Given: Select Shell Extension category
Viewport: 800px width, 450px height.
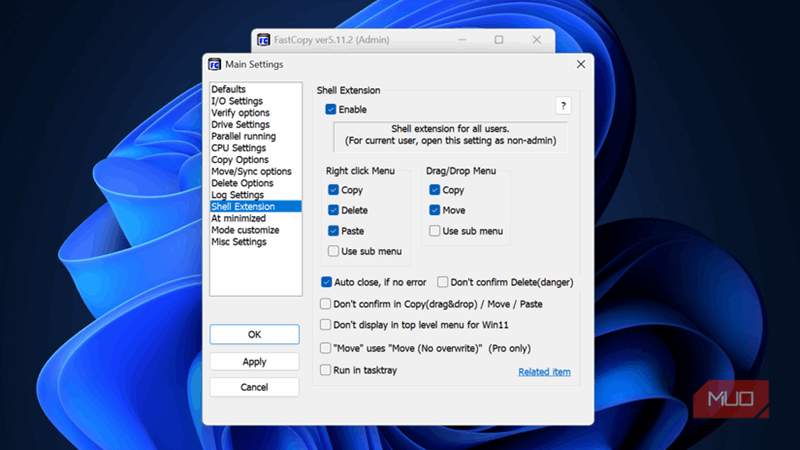Looking at the screenshot, I should (256, 207).
